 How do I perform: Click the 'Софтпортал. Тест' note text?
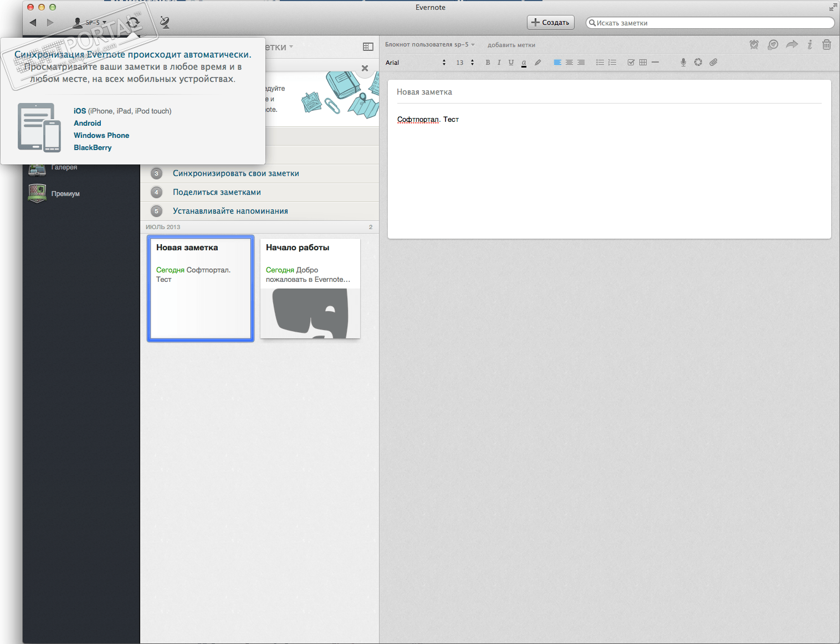pyautogui.click(x=428, y=120)
